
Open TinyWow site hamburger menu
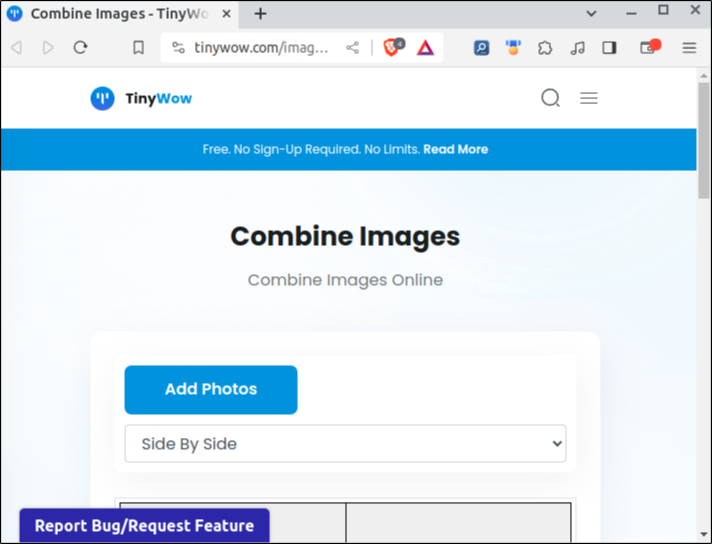coord(588,98)
